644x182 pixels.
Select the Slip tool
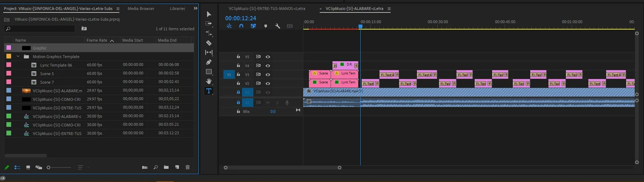tap(209, 52)
